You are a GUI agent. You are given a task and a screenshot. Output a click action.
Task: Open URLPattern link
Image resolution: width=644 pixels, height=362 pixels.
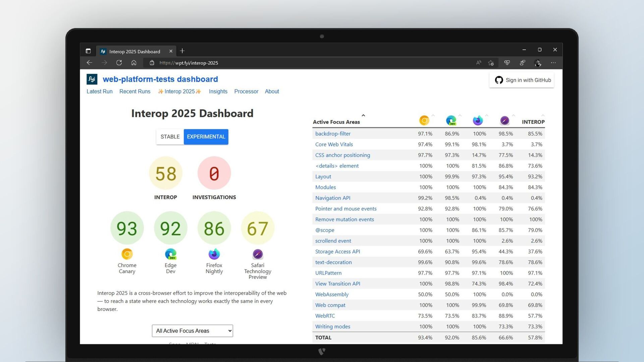328,273
